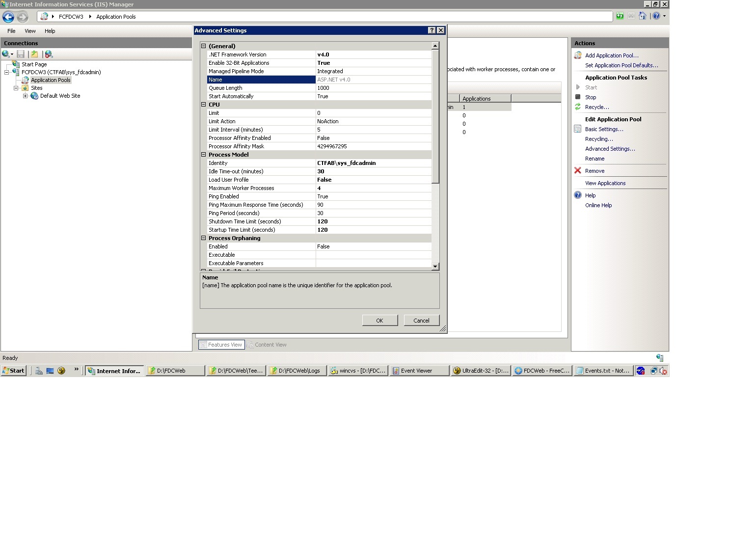Open the Event Viewer taskbar item
The image size is (756, 542).
420,371
